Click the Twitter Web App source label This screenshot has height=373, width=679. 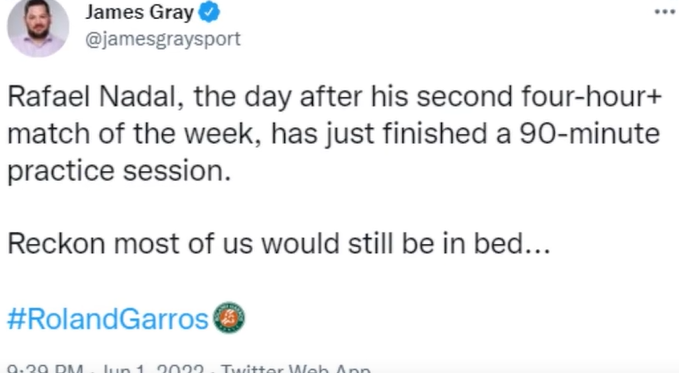pos(295,369)
